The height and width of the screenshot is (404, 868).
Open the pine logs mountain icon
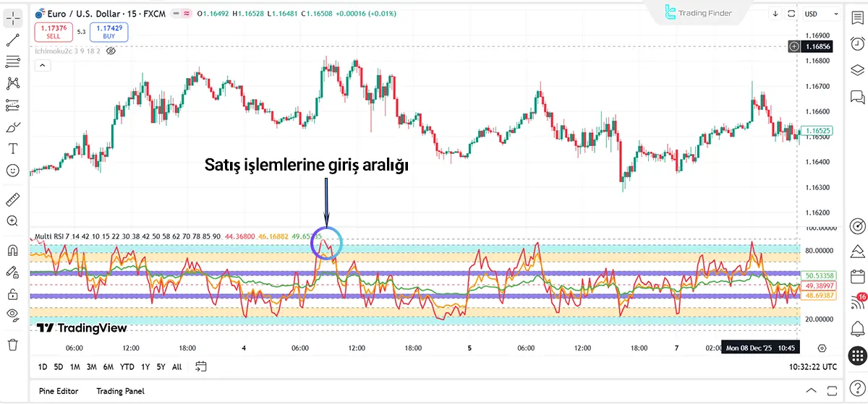point(857,251)
